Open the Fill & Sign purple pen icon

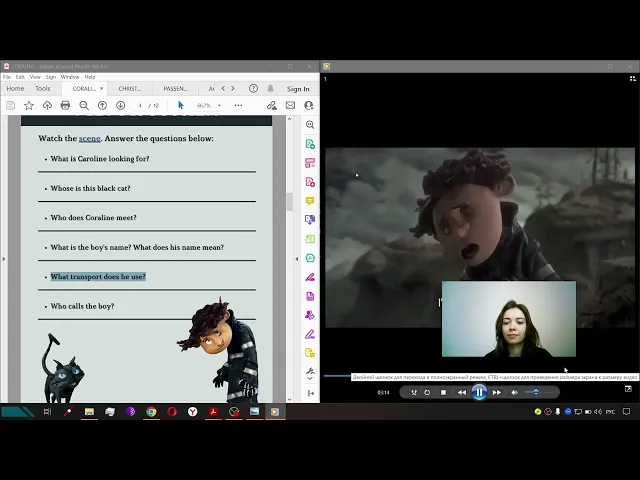[310, 334]
